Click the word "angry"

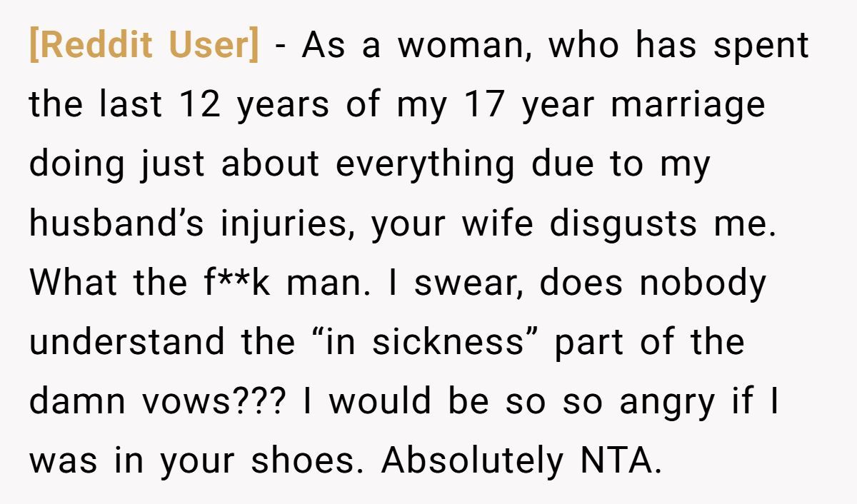pyautogui.click(x=666, y=402)
